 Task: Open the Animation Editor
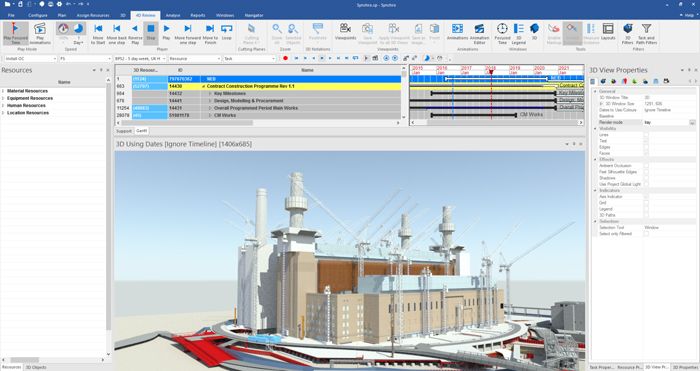click(x=479, y=33)
